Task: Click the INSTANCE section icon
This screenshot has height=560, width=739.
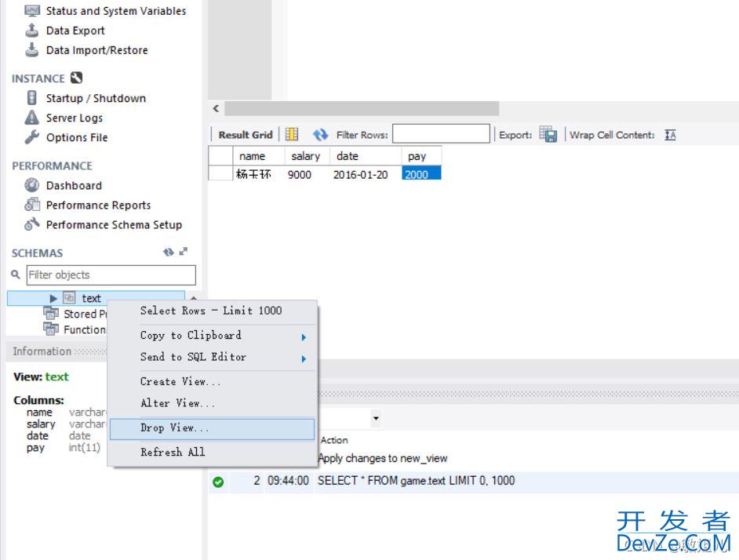Action: click(76, 78)
